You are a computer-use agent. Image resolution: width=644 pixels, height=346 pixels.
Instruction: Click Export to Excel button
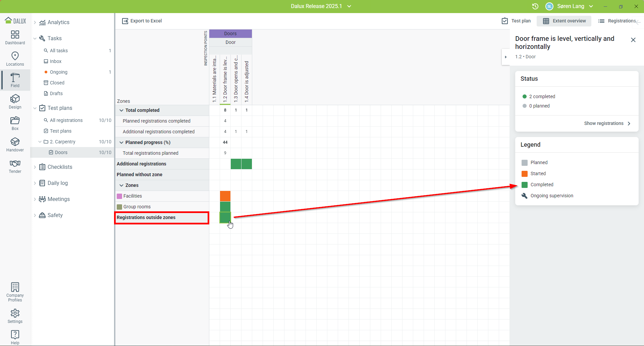142,21
